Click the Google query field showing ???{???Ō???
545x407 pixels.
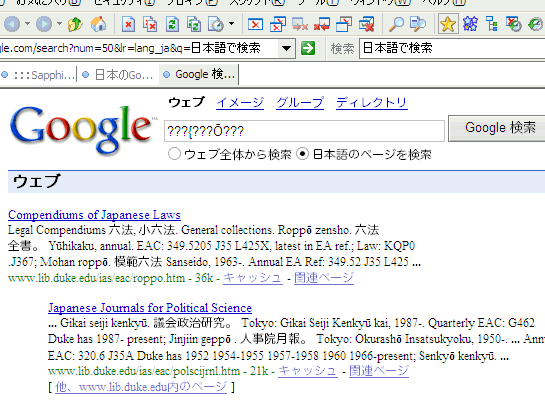pos(304,131)
